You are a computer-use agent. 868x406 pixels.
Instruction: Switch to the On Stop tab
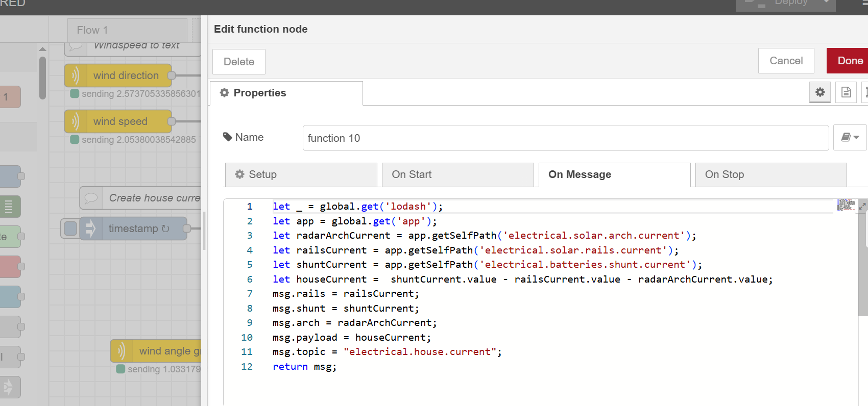coord(771,174)
